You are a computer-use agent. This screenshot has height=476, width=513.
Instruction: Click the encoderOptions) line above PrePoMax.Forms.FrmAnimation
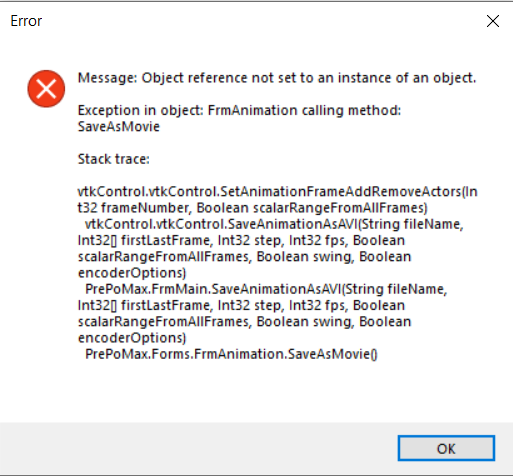point(132,338)
